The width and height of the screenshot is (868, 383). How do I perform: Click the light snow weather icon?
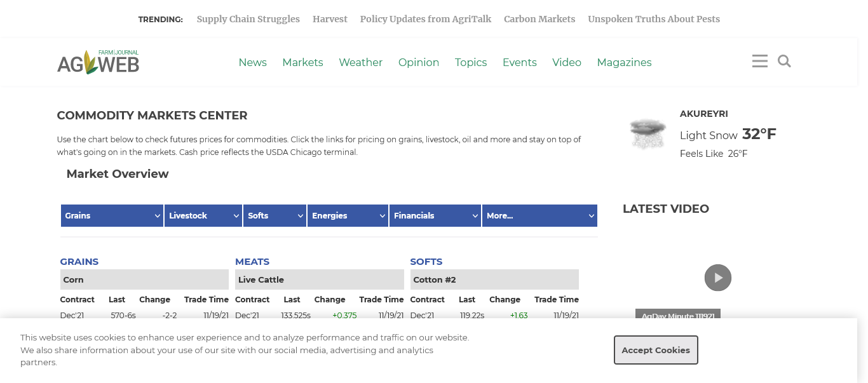pos(648,133)
